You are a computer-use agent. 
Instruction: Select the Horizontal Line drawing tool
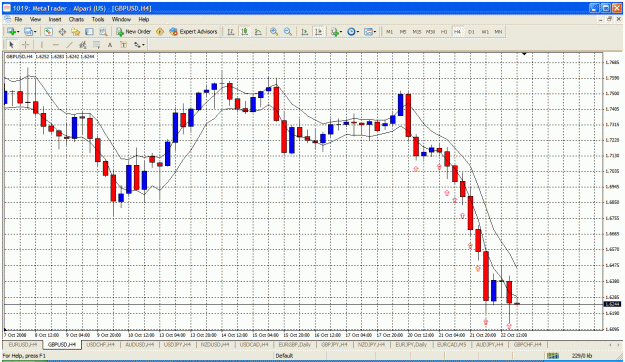coord(55,45)
